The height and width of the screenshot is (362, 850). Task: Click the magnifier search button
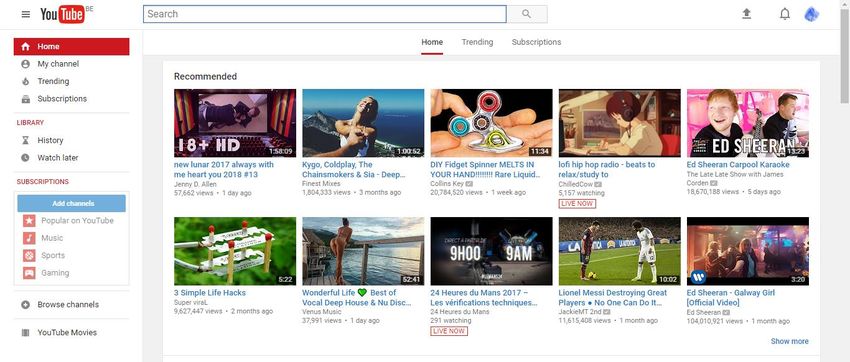526,14
